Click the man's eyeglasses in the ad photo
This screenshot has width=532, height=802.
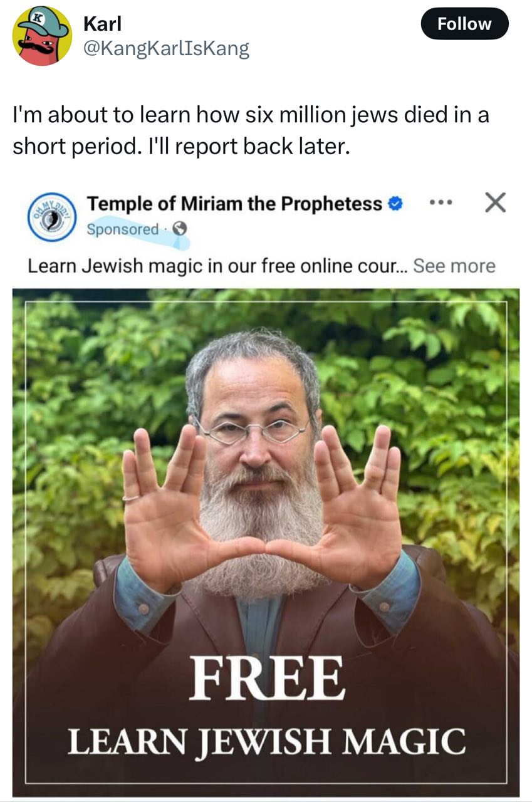click(252, 431)
